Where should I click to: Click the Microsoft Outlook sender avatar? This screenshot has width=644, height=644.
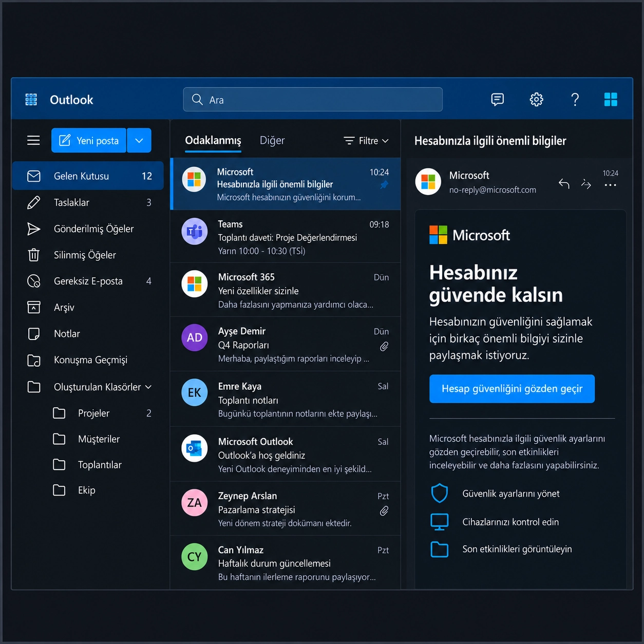[x=195, y=448]
